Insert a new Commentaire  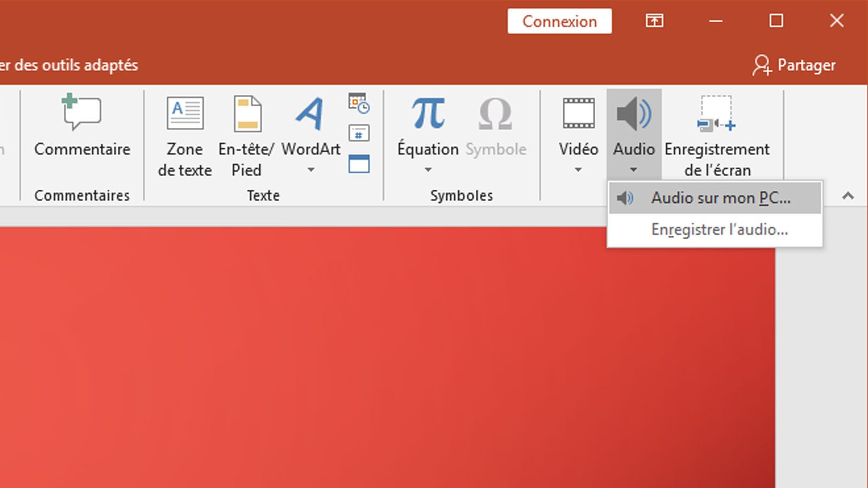[x=81, y=130]
